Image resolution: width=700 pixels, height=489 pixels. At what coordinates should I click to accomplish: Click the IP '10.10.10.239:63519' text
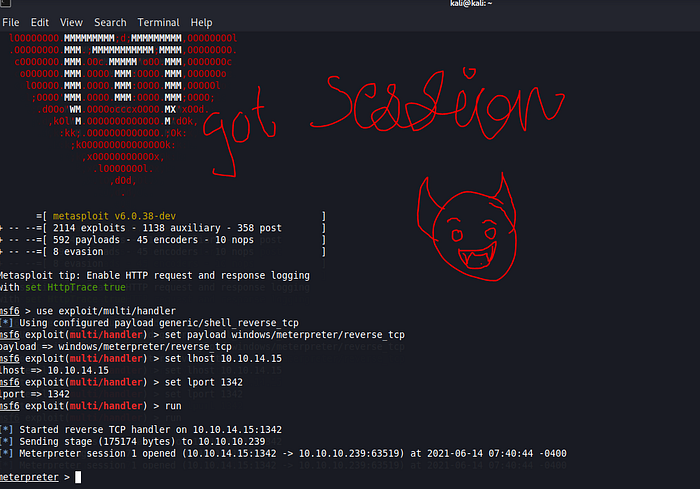[x=349, y=454]
